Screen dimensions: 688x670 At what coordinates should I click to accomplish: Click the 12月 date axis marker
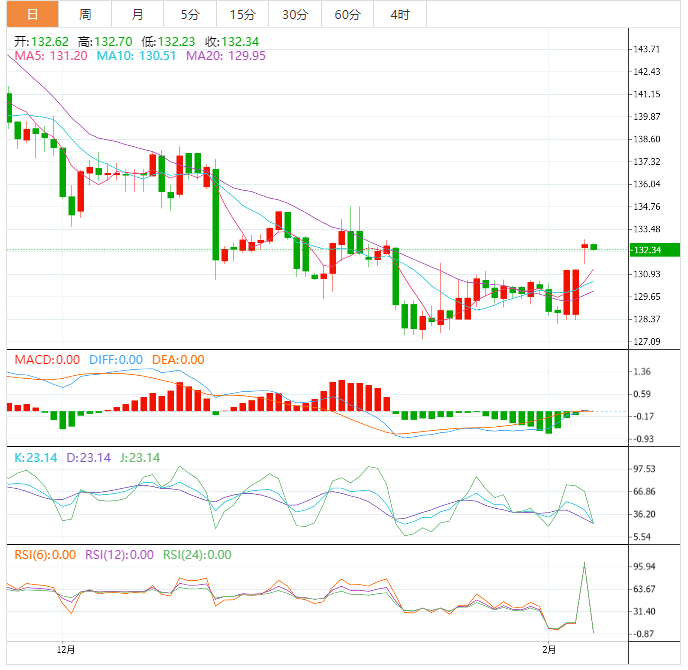pos(67,649)
